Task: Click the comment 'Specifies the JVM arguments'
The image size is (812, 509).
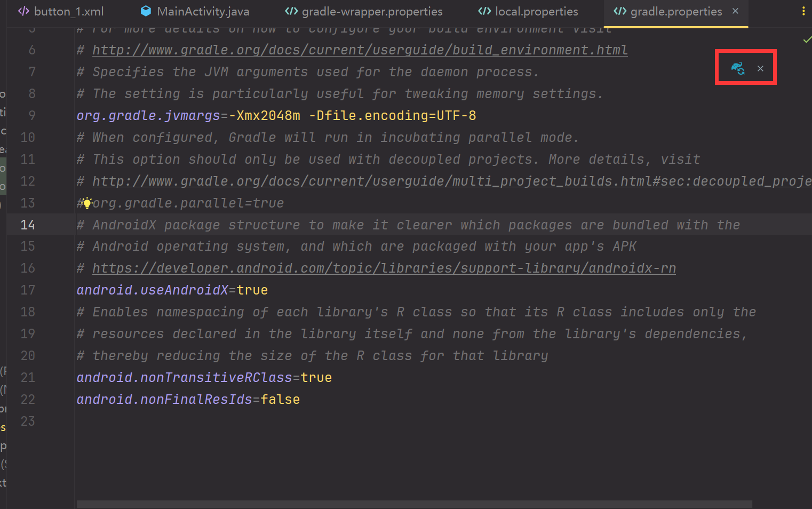Action: [x=308, y=72]
